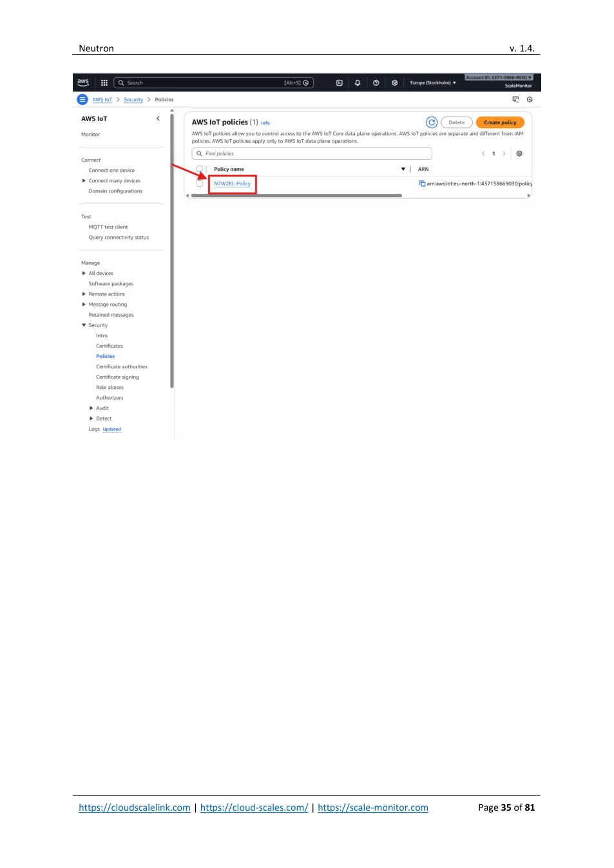
Task: Click the Find policies search field
Action: tap(312, 153)
